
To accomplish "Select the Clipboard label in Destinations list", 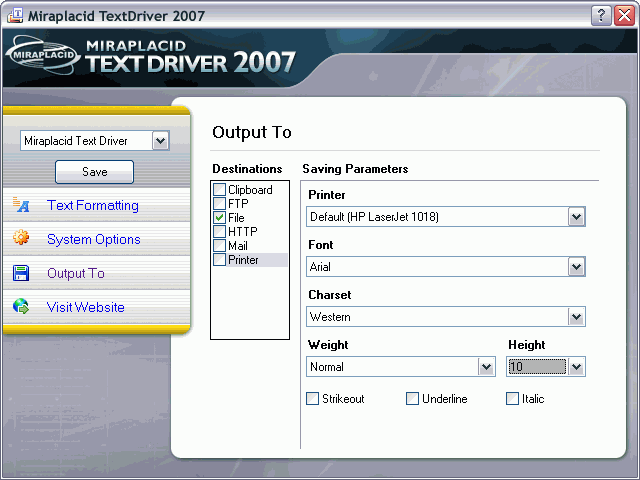I will click(x=250, y=190).
